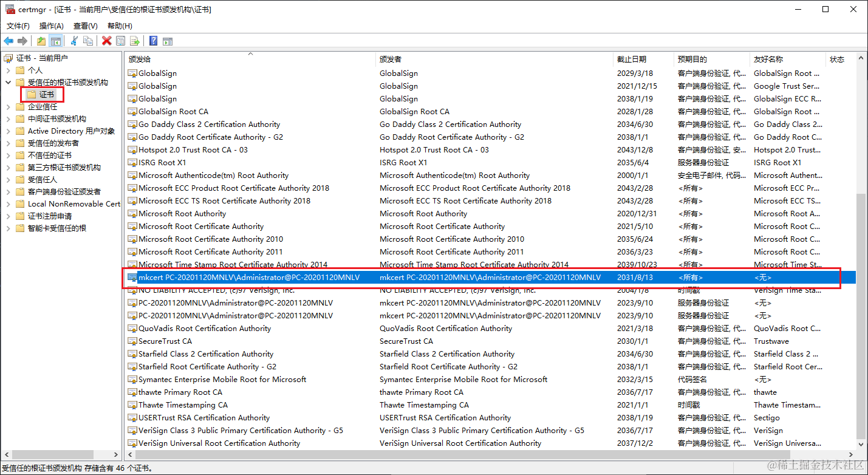Click the folder icon of 不信任的证书

pos(20,155)
